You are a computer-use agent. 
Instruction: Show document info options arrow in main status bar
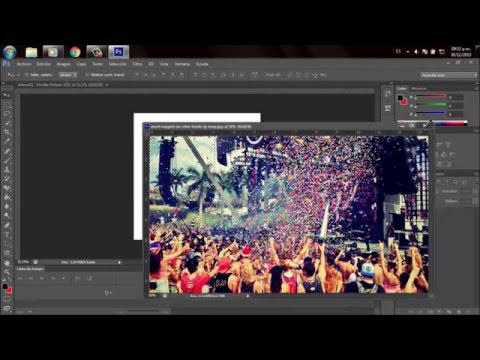point(119,262)
